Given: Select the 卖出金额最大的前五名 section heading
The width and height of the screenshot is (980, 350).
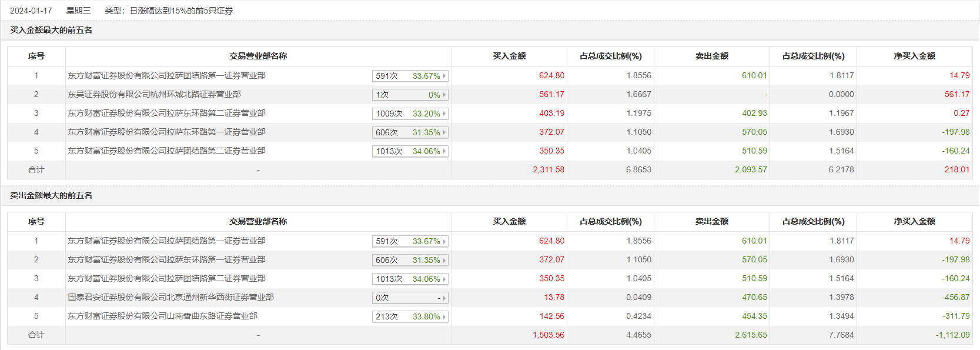Looking at the screenshot, I should pyautogui.click(x=51, y=195).
